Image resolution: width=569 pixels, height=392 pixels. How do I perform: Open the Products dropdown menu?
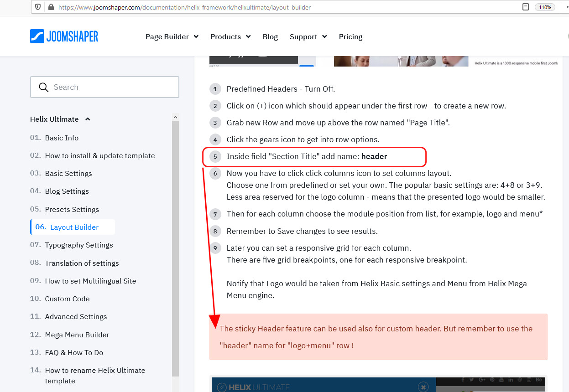pos(230,36)
